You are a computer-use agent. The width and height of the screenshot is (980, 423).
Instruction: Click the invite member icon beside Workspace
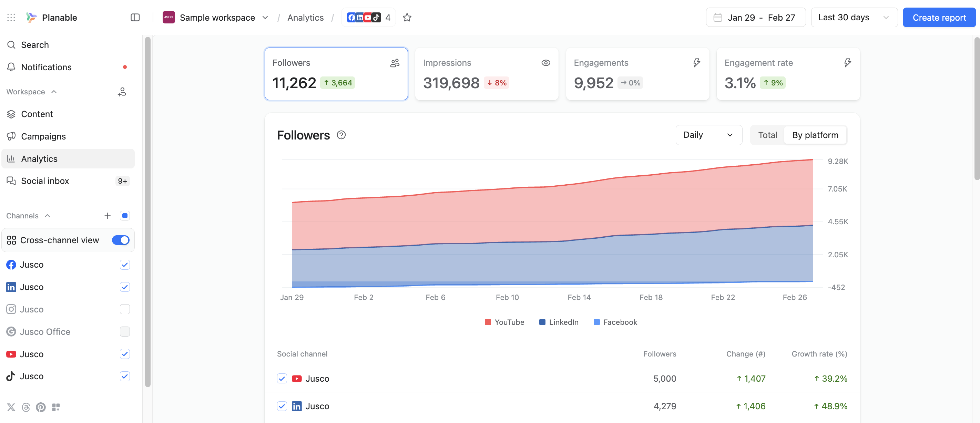click(x=122, y=92)
